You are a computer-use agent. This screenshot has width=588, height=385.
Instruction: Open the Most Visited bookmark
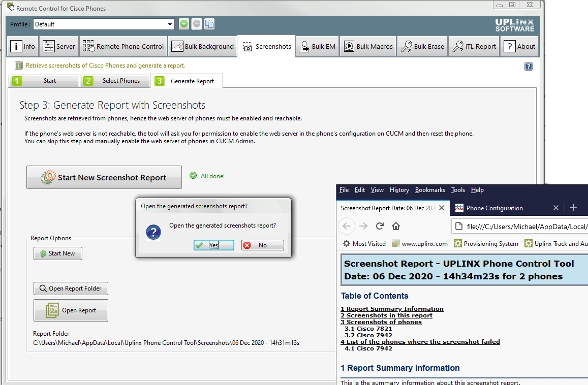pyautogui.click(x=364, y=244)
